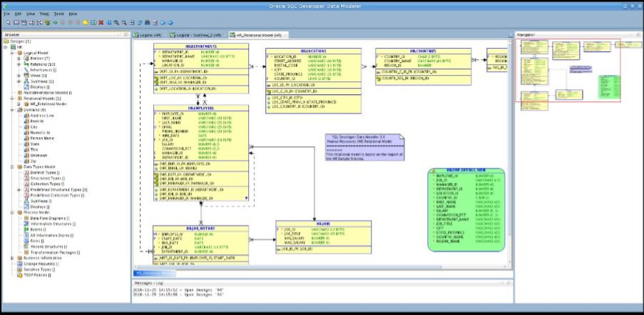This screenshot has width=644, height=315.
Task: Click the Entities icon in browser tree
Action: (26, 59)
